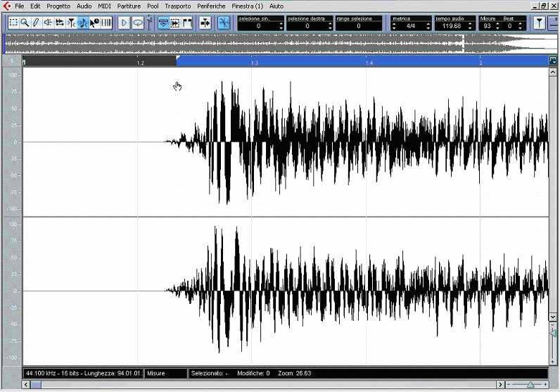Screen dimensions: 560x392
Task: Select the Zoom magnifier tool
Action: (25, 23)
